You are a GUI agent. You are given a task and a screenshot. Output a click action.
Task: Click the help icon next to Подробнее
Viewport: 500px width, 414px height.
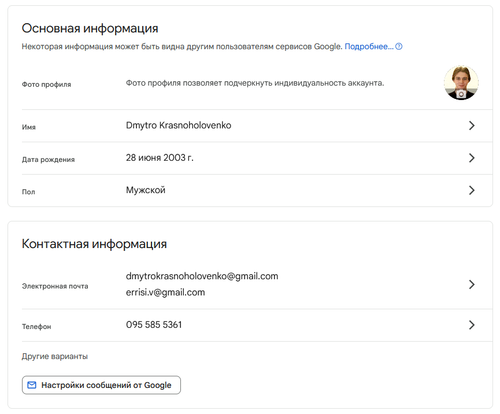pos(399,47)
